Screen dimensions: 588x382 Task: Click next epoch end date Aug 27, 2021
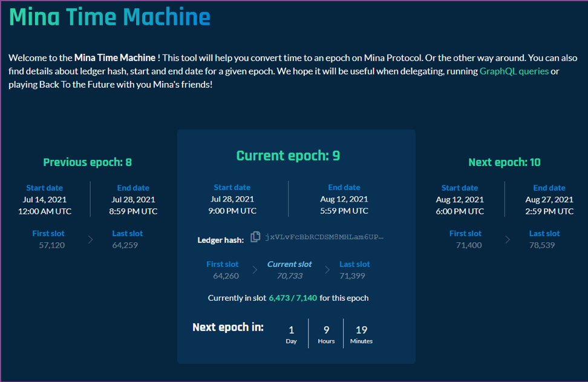coord(549,200)
